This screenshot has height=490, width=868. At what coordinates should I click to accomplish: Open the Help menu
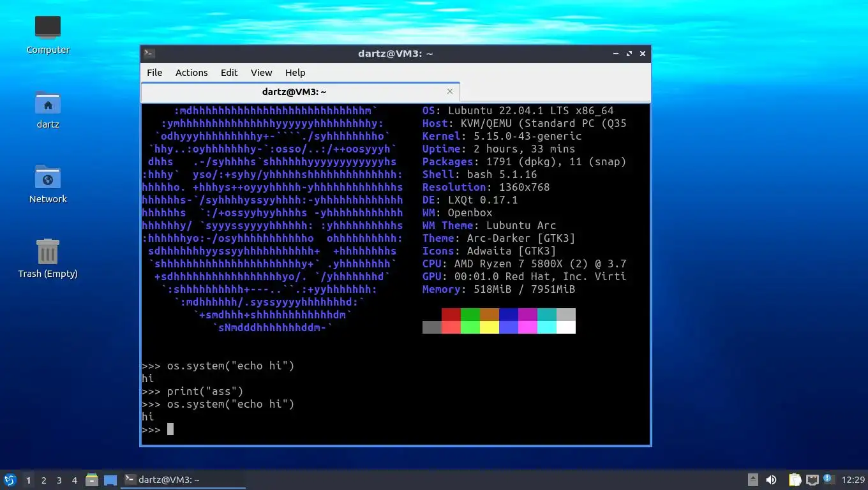[x=295, y=73]
